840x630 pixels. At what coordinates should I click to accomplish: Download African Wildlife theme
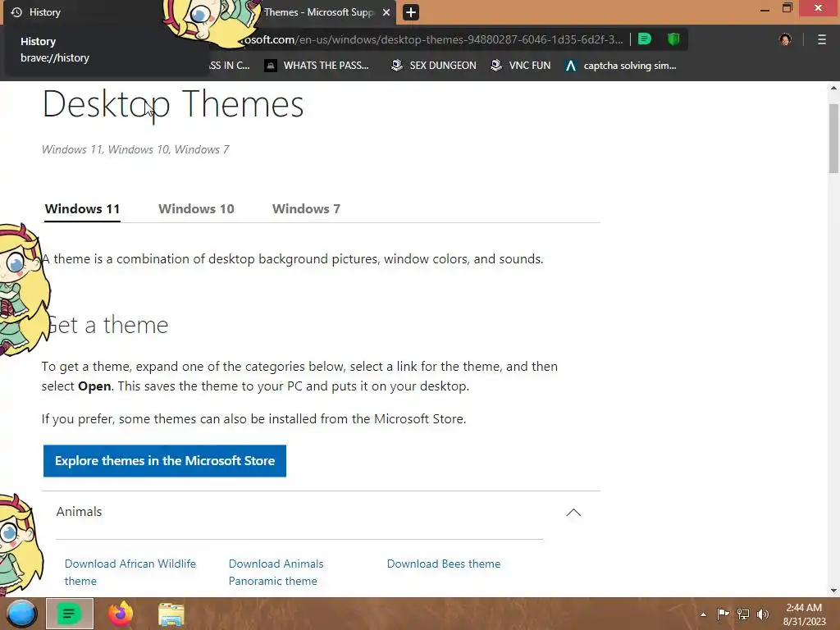coord(130,572)
